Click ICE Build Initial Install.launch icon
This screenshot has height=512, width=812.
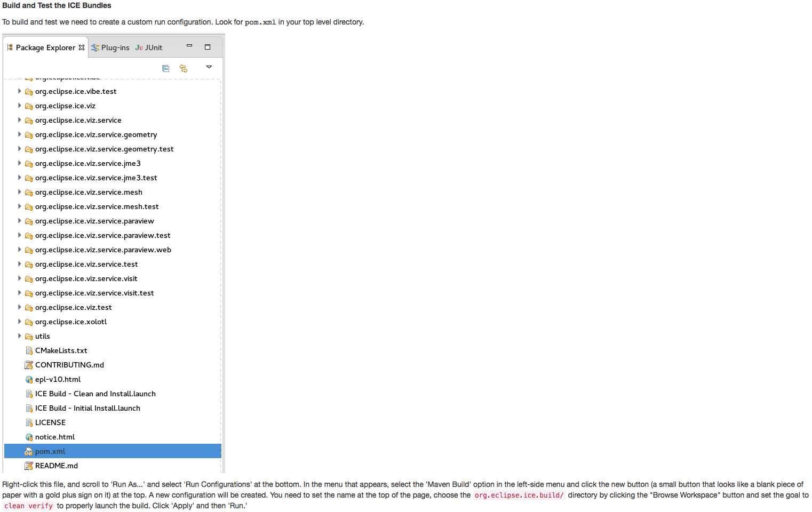click(29, 408)
